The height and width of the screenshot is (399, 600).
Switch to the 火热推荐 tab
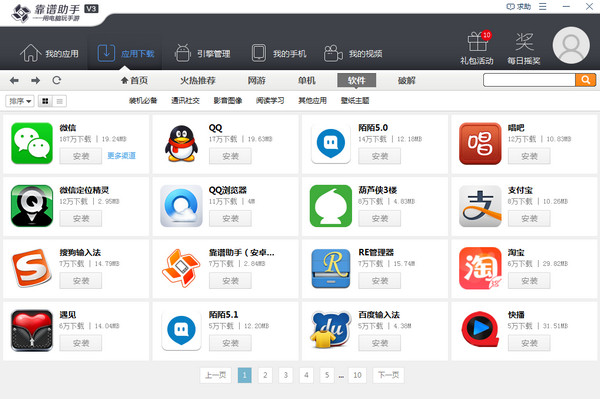coord(198,80)
